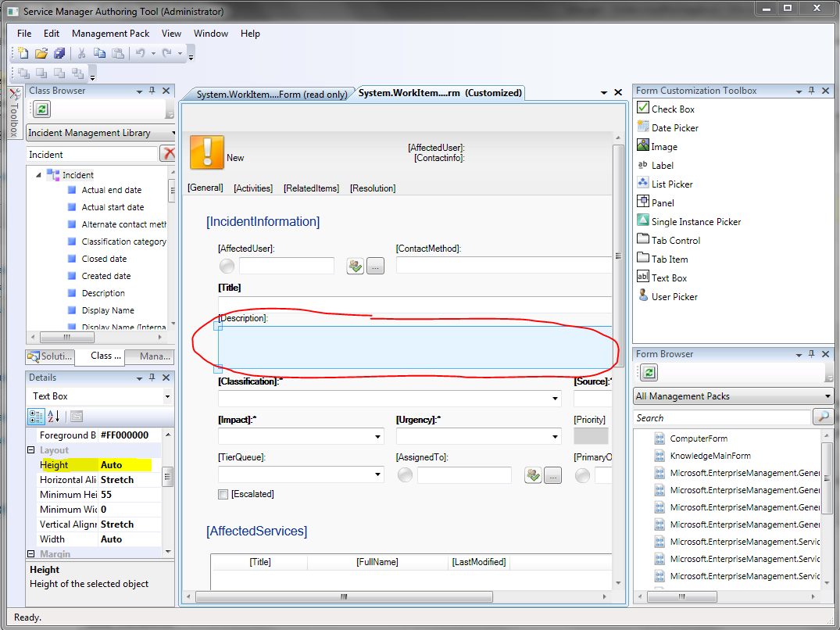Click the Cut scissors toolbar icon

click(x=81, y=53)
